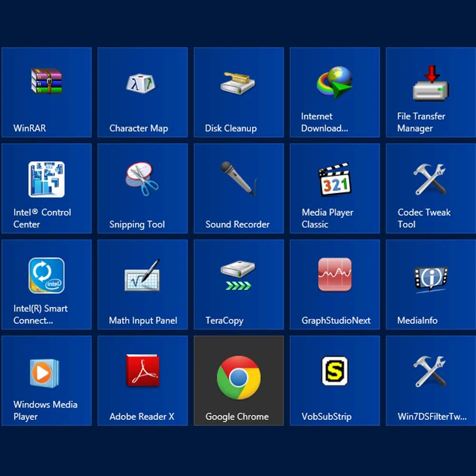476x476 pixels.
Task: Open the WinRAR stacked books icon
Action: (x=47, y=81)
